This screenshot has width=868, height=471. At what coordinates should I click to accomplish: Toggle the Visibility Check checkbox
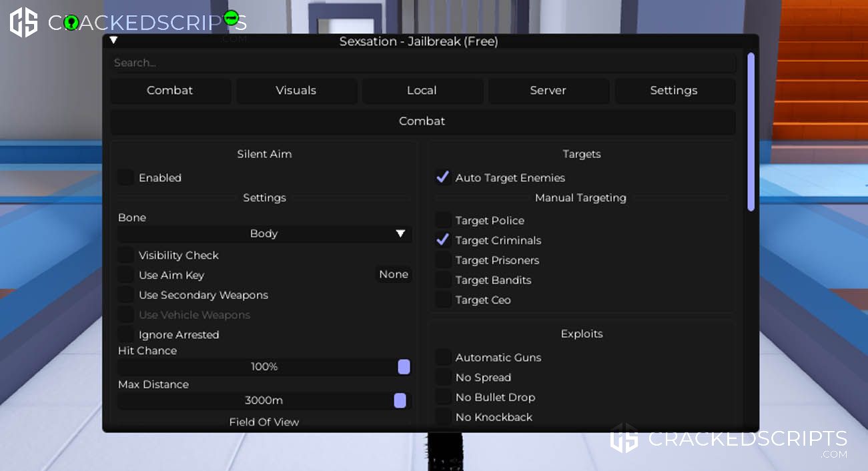tap(125, 255)
